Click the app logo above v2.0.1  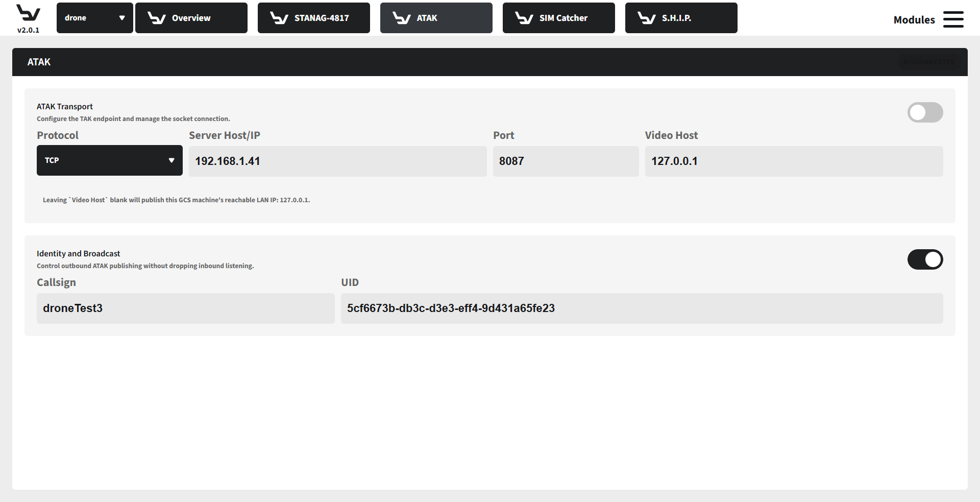click(x=28, y=13)
